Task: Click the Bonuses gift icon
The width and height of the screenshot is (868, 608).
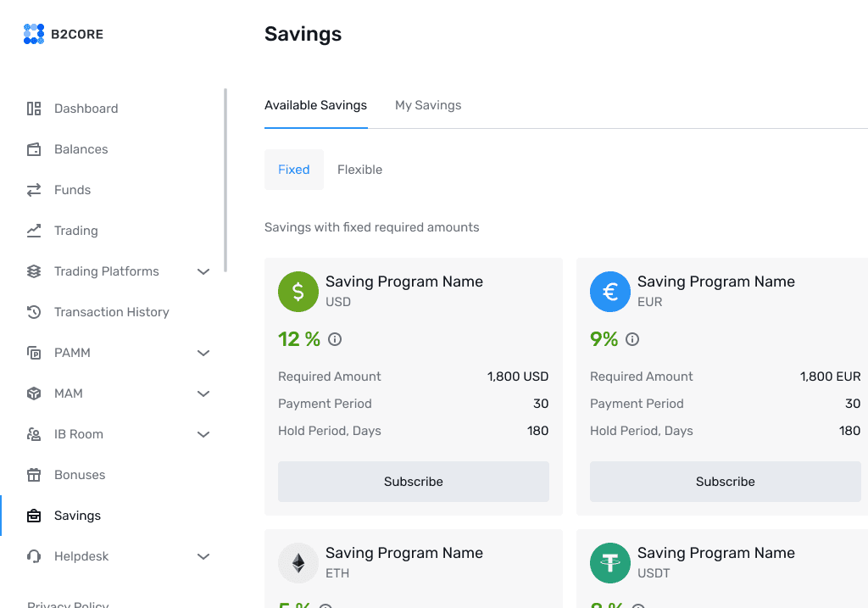Action: pyautogui.click(x=34, y=475)
